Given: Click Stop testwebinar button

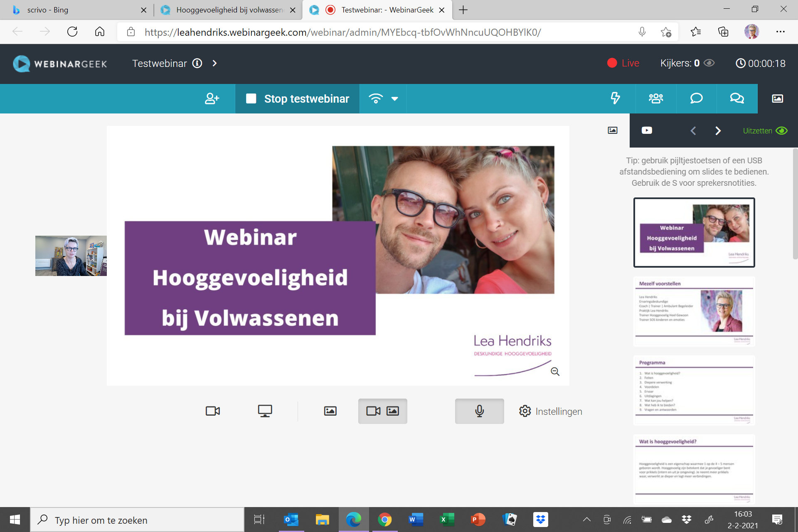Looking at the screenshot, I should click(x=297, y=99).
